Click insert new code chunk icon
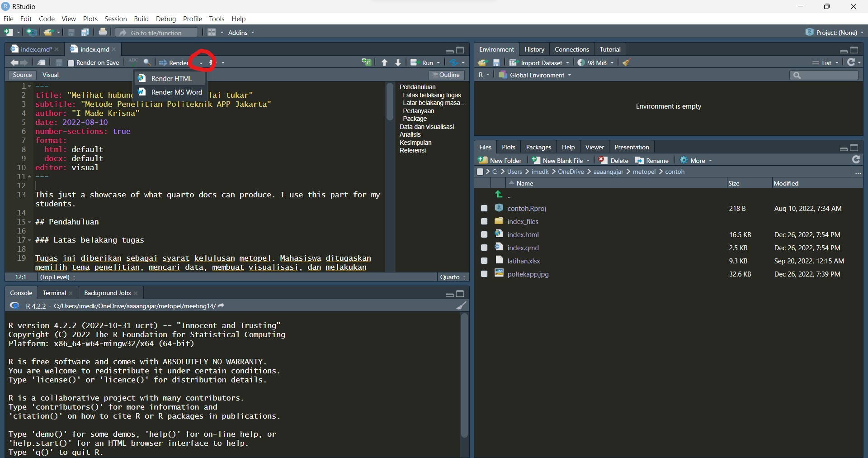Viewport: 868px width, 458px height. [x=366, y=62]
